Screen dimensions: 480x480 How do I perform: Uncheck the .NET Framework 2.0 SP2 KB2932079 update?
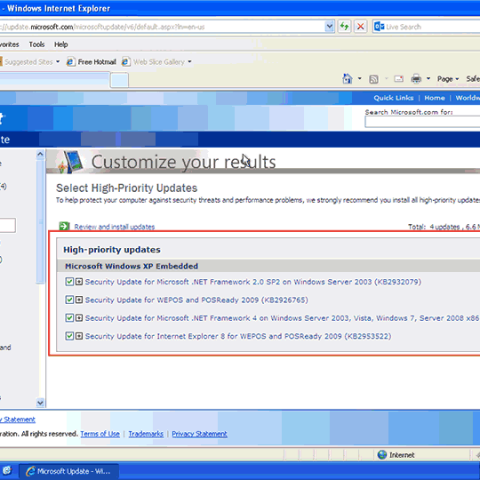click(69, 282)
